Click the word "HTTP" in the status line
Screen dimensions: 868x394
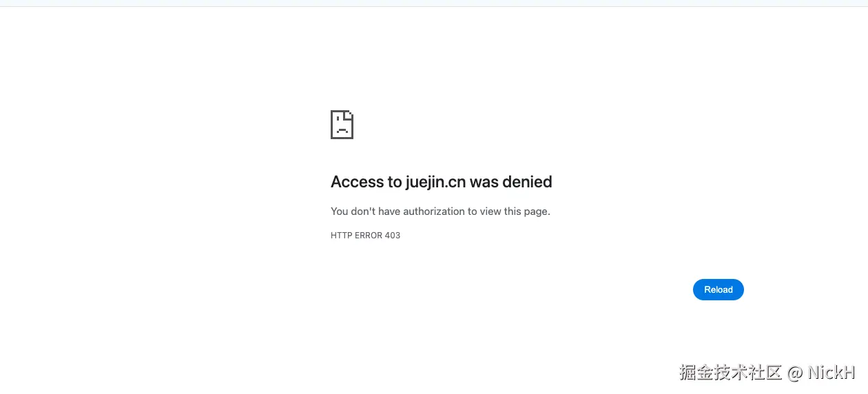point(342,236)
